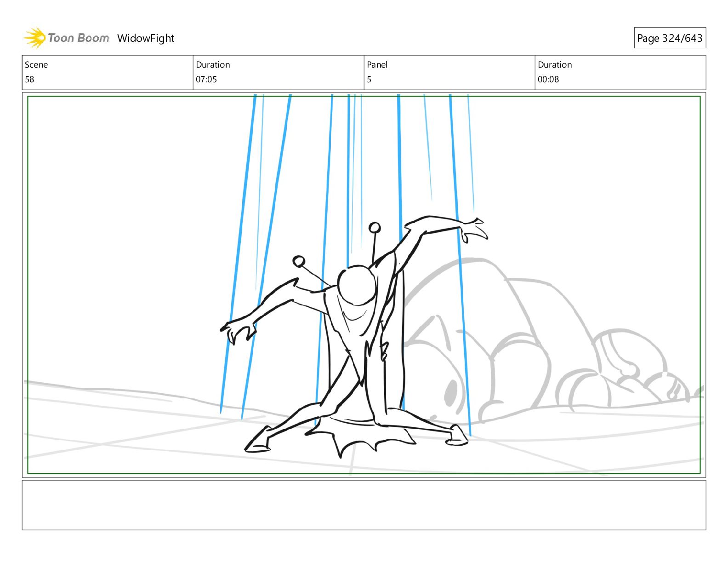Viewport: 728px width, 563px height.
Task: Click the character's round head in the drawing
Action: 357,285
